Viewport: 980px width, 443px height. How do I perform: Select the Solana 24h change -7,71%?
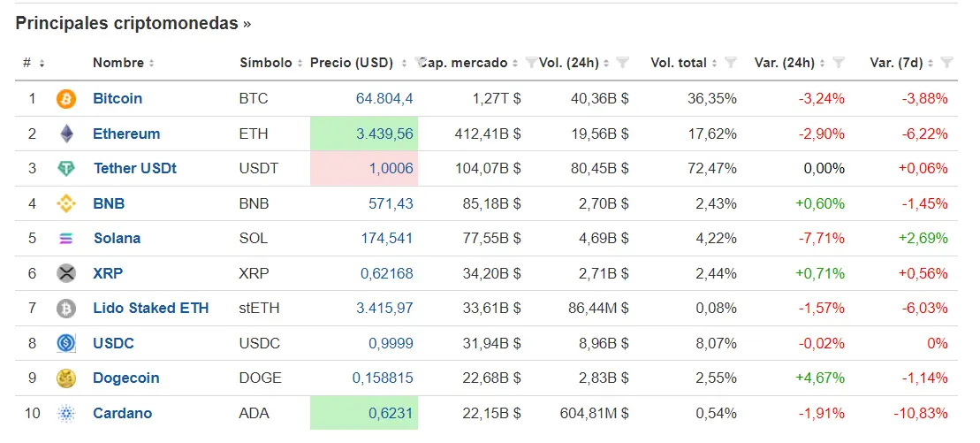(821, 239)
